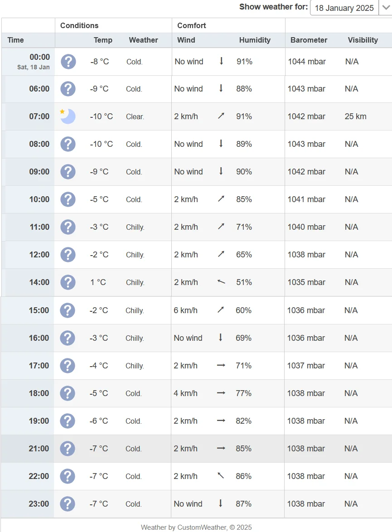Screen dimensions: 392x532
Task: Click the Visibility column header
Action: [363, 40]
